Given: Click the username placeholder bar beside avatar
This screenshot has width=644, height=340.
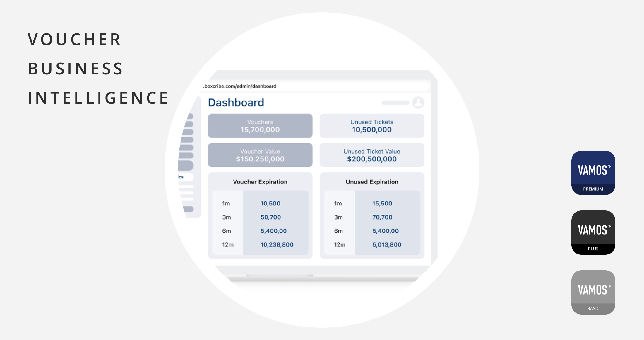Looking at the screenshot, I should pyautogui.click(x=395, y=103).
